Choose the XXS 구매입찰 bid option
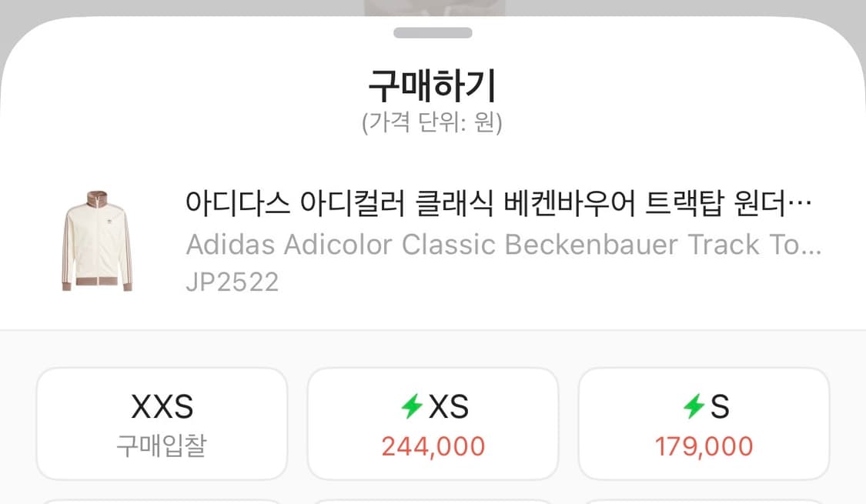Image resolution: width=866 pixels, height=504 pixels. [x=161, y=423]
